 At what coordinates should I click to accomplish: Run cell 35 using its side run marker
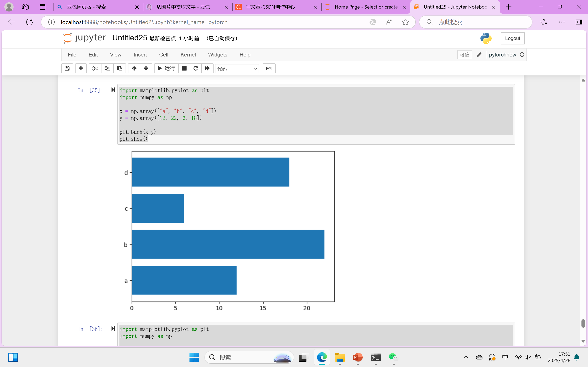(113, 90)
